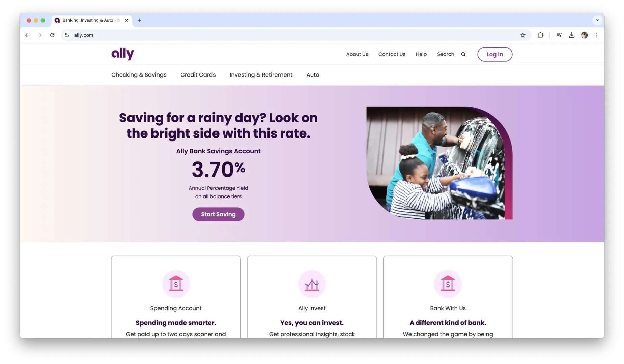The image size is (624, 364).
Task: Open a new browser tab
Action: coord(139,20)
